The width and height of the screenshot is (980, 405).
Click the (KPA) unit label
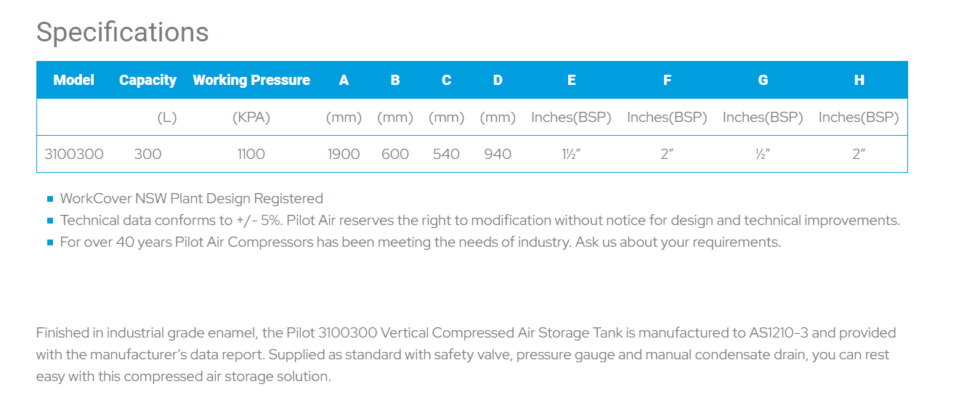[251, 118]
